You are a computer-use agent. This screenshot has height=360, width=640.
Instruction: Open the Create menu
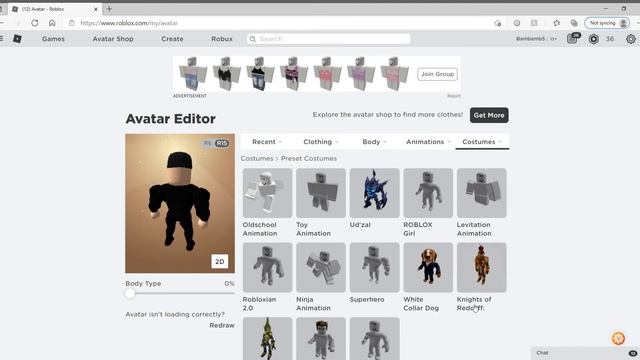172,39
